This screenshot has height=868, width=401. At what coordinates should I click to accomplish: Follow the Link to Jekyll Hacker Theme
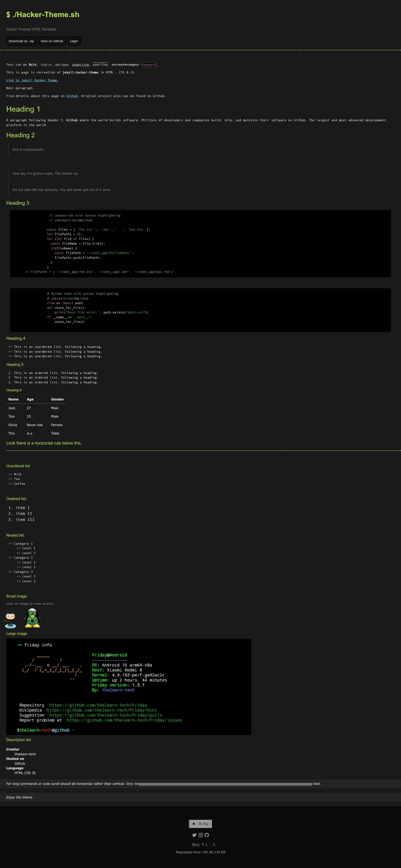(x=32, y=80)
